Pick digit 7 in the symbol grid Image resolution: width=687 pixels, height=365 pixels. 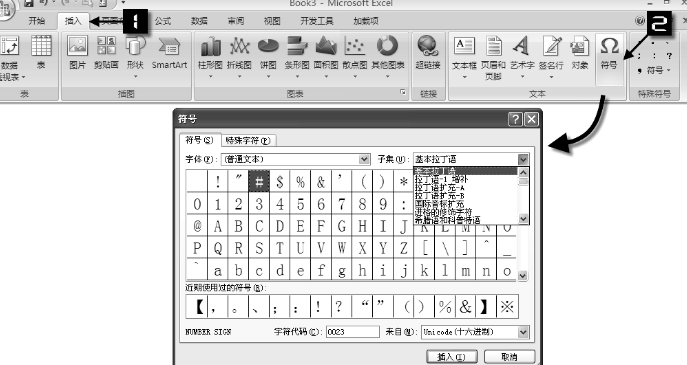(342, 204)
